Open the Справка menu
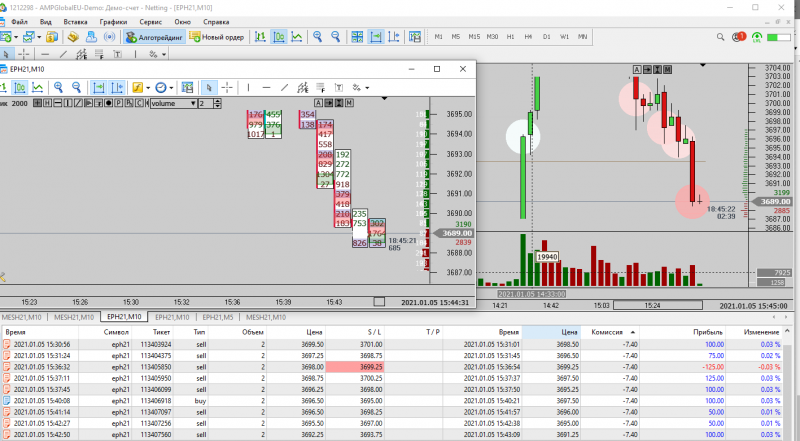The image size is (800, 441). 216,22
